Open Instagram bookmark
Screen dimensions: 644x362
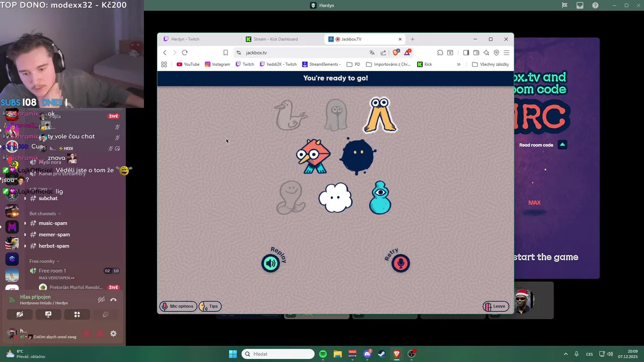(x=217, y=64)
